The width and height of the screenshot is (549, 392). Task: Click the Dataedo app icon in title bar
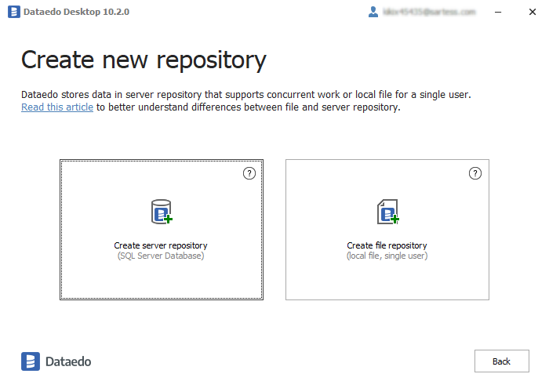pos(13,12)
